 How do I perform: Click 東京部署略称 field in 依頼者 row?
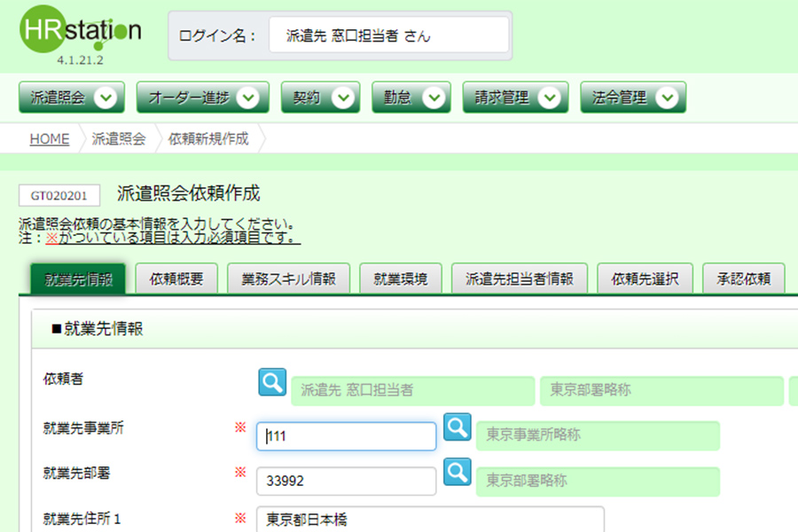661,390
